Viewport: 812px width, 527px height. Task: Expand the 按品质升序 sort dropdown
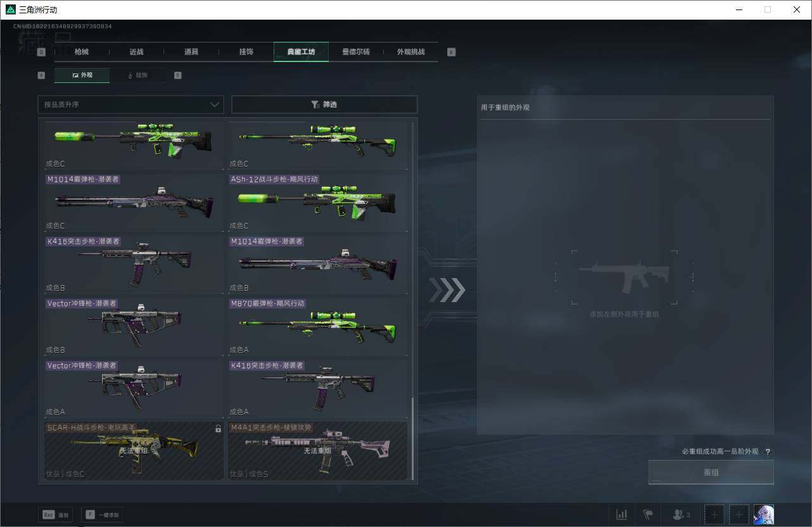130,105
